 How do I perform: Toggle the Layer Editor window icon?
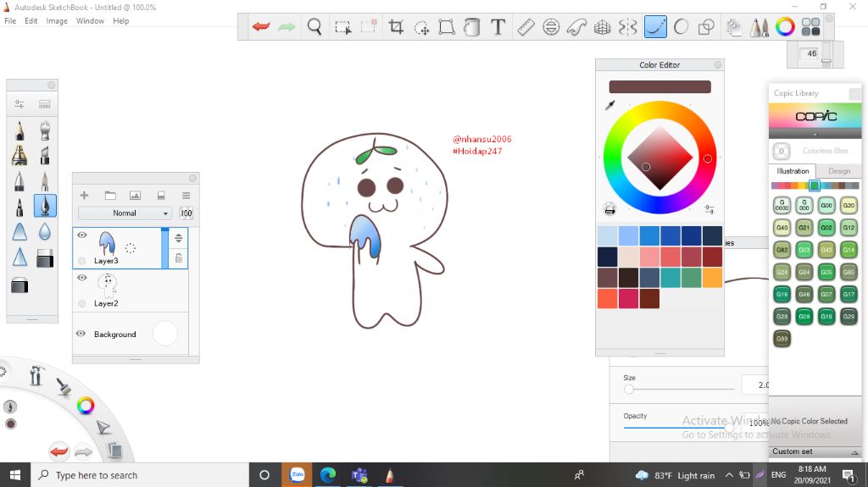[734, 26]
